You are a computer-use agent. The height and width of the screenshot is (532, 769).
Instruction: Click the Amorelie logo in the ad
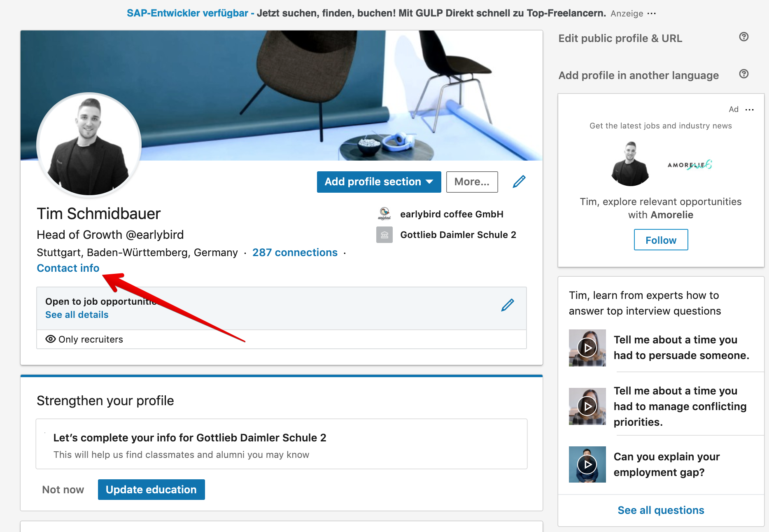coord(690,165)
